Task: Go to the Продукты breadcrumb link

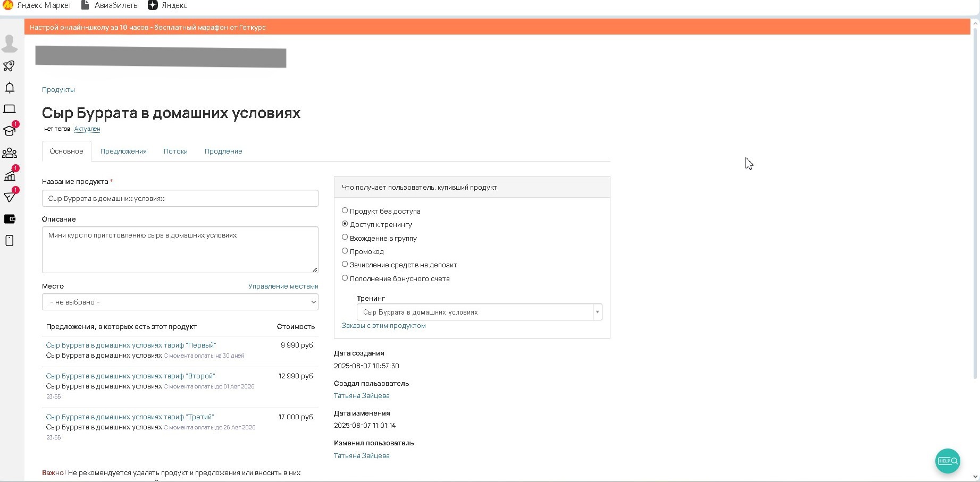Action: point(58,89)
